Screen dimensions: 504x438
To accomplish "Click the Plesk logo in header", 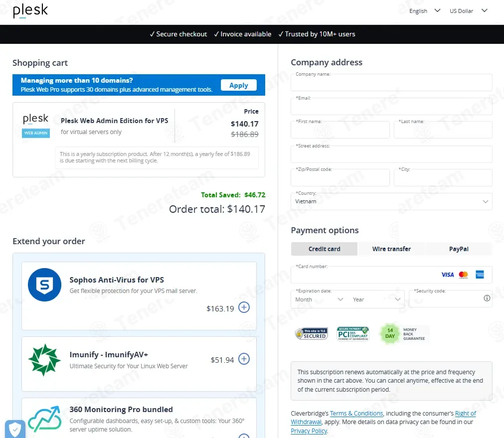I will tap(30, 10).
